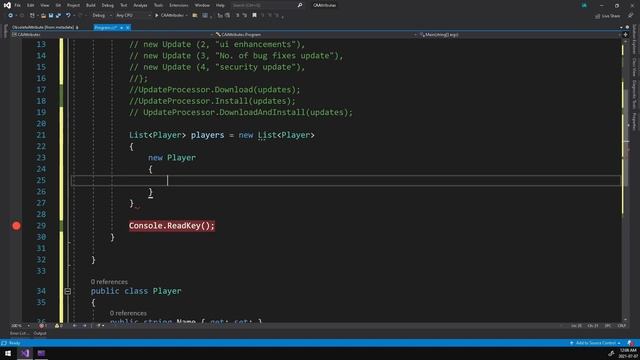The width and height of the screenshot is (640, 360).
Task: Click 'public class Player' on line 34
Action: [136, 291]
